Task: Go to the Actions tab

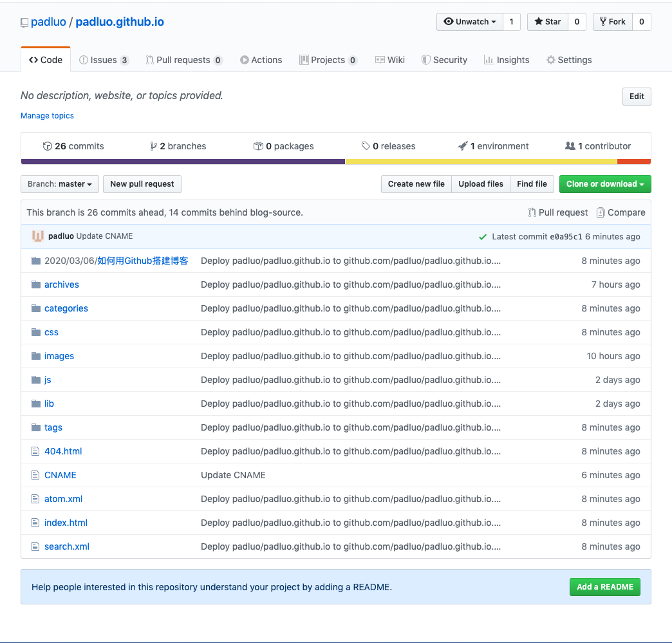Action: coord(261,60)
